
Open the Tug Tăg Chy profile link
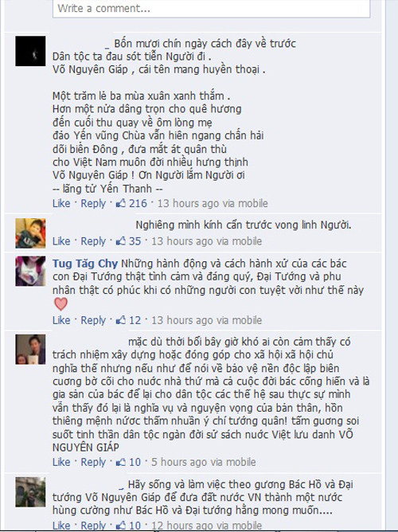[85, 264]
